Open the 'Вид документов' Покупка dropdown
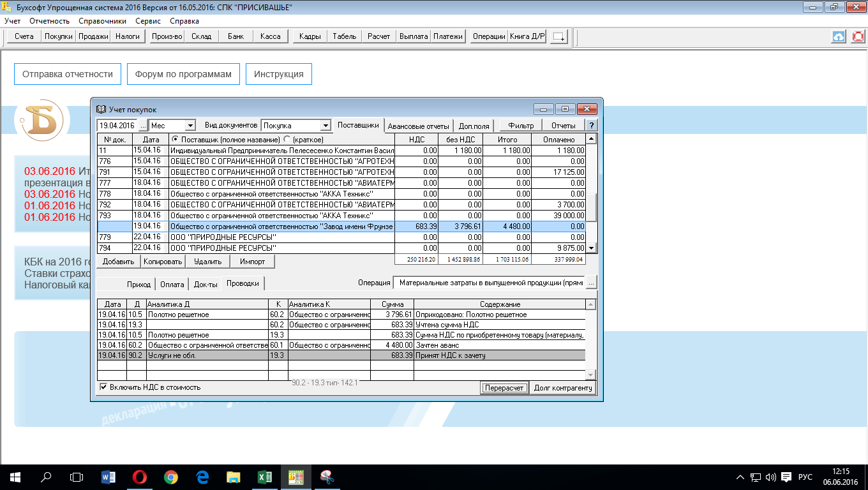868x490 pixels. tap(325, 126)
